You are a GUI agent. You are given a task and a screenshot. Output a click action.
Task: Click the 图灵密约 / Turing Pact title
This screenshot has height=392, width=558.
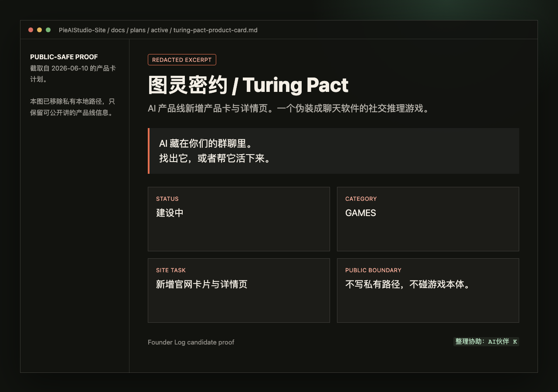coord(248,85)
